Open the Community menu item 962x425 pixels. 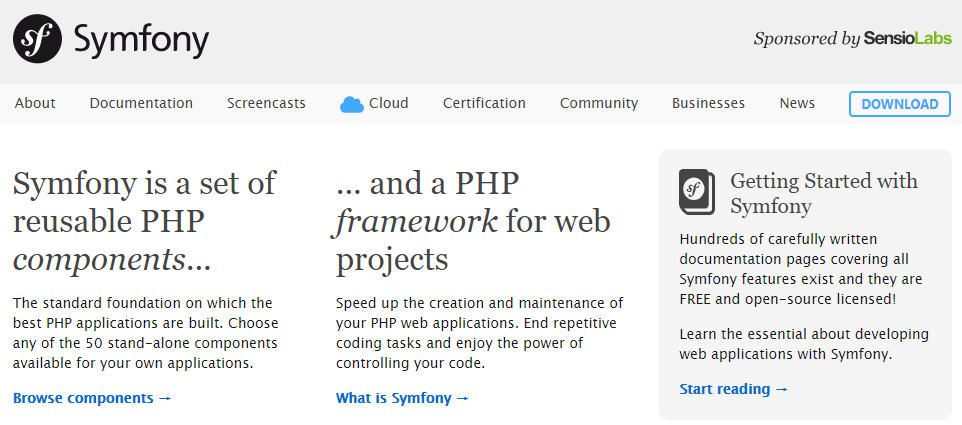coord(598,103)
